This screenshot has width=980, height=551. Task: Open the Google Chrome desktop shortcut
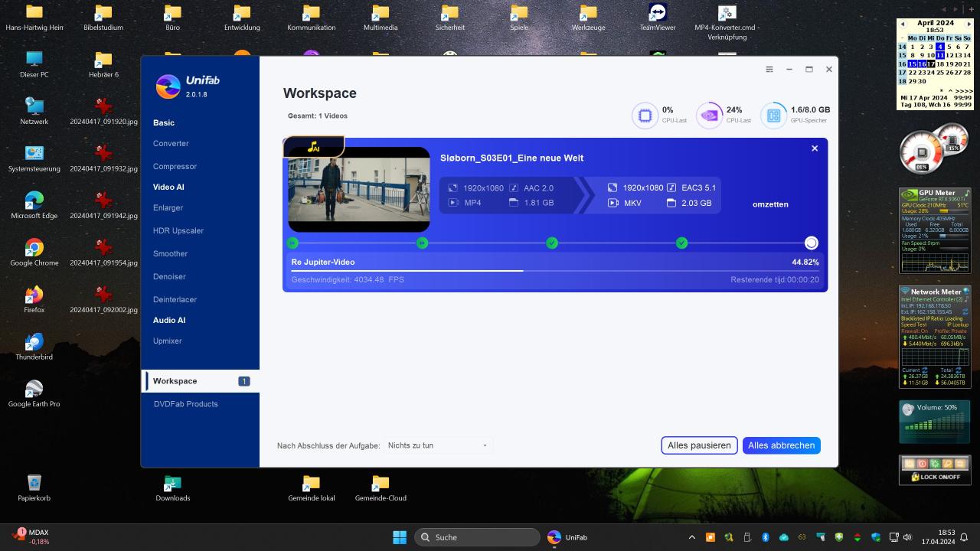34,253
